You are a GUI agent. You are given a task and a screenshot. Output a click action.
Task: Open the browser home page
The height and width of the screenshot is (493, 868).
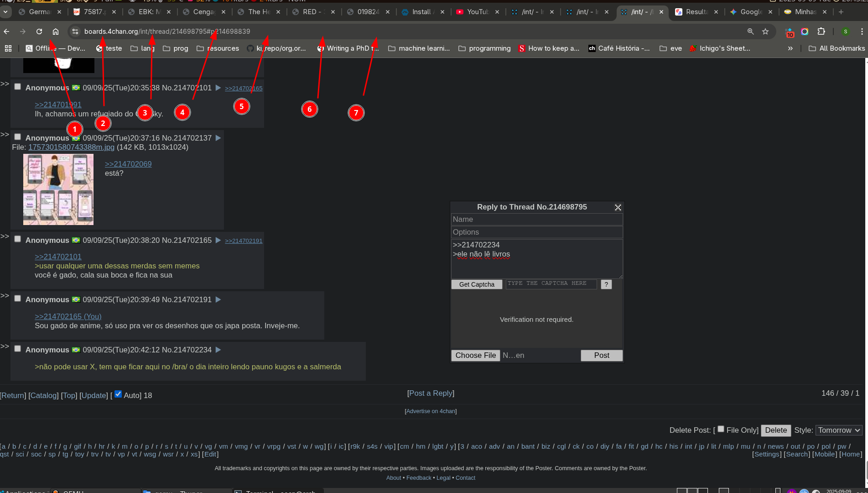(56, 31)
